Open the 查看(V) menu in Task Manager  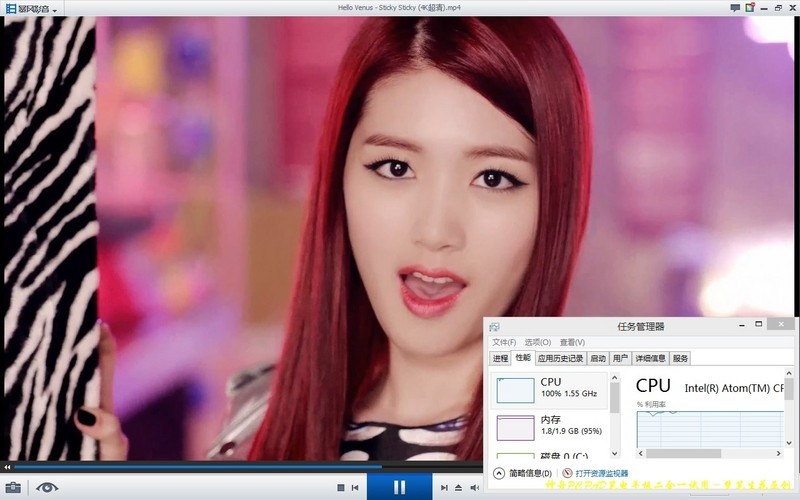coord(572,342)
